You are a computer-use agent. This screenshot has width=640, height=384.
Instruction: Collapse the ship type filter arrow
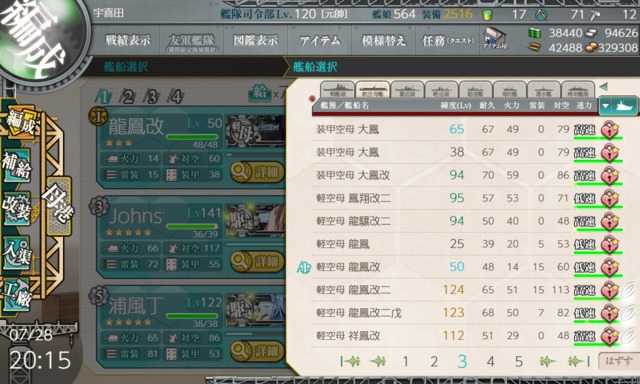click(604, 87)
